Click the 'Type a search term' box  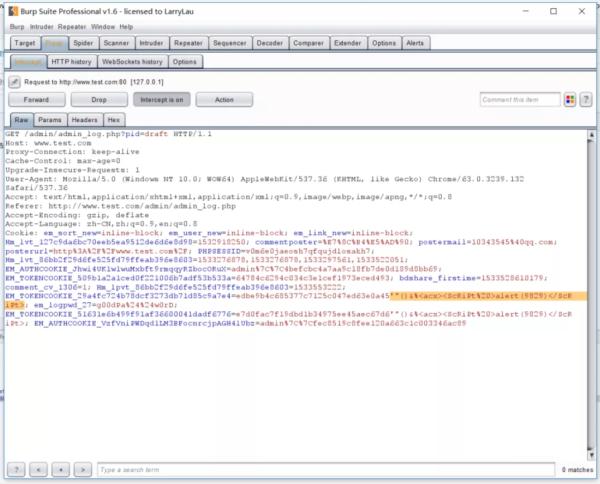click(x=300, y=469)
